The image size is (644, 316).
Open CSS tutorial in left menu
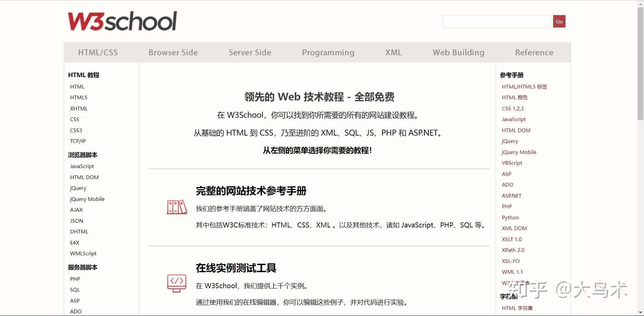coord(74,119)
